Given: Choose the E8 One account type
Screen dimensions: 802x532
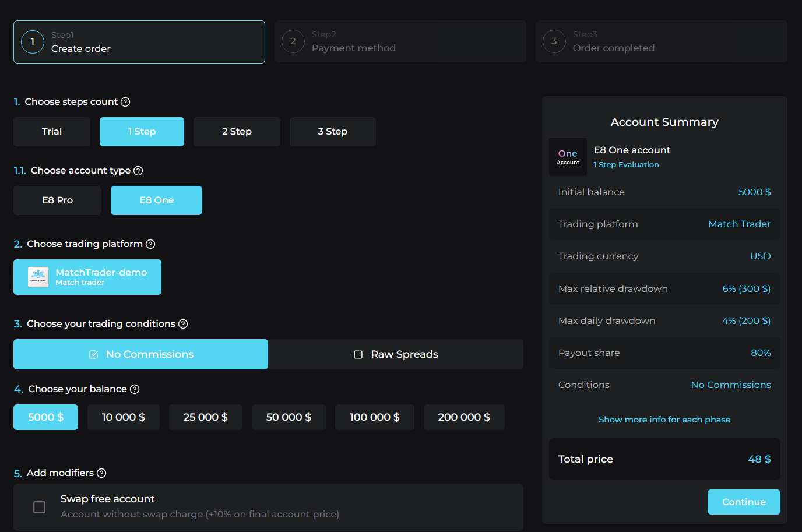Looking at the screenshot, I should (156, 200).
